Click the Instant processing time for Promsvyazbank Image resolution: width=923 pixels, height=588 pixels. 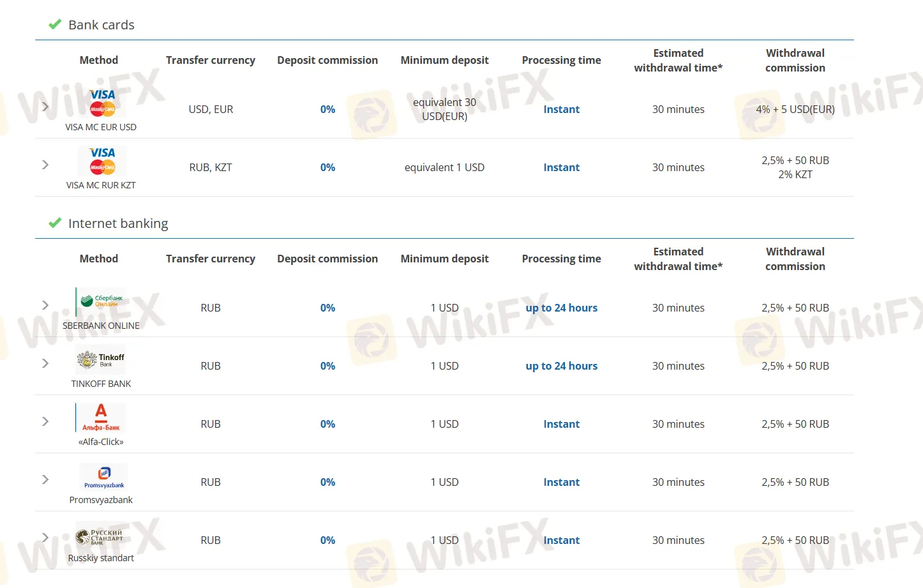click(561, 482)
